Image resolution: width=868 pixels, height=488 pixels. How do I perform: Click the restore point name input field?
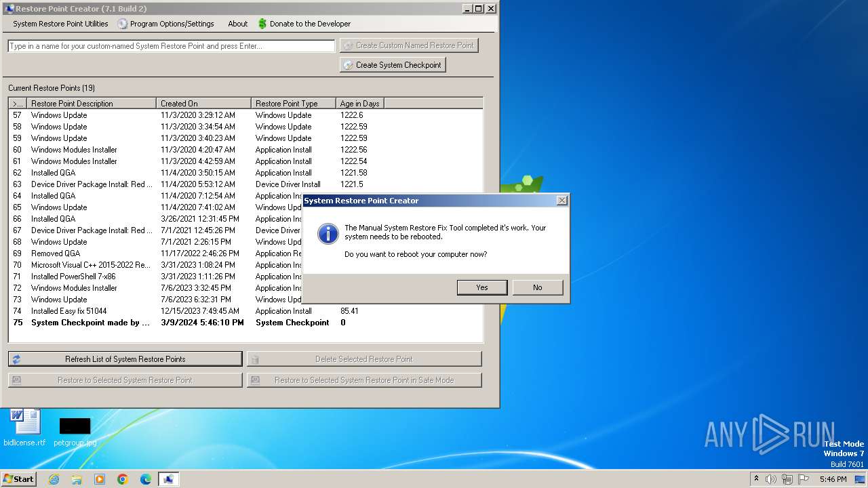[172, 46]
